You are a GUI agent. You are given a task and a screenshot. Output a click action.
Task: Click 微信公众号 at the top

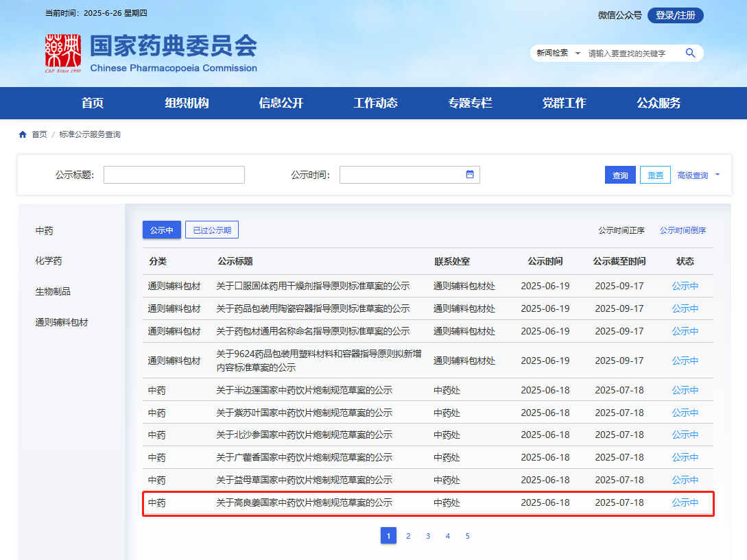(619, 15)
